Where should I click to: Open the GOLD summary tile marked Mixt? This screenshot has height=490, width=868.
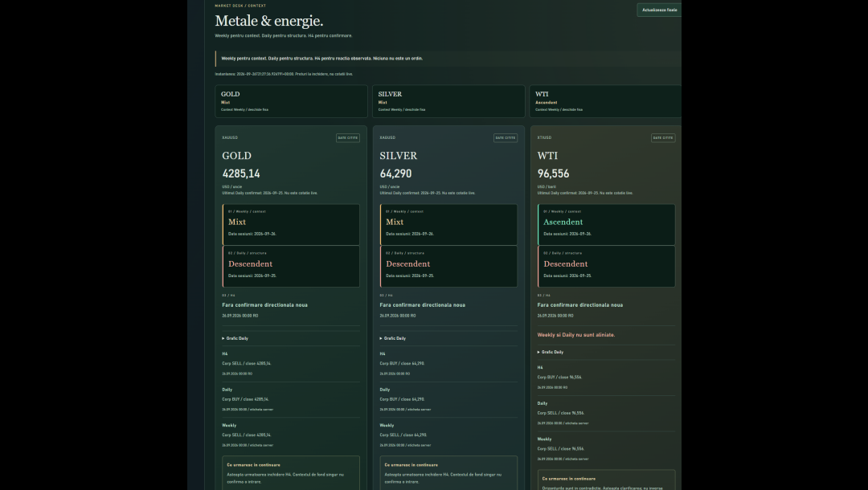(x=291, y=101)
